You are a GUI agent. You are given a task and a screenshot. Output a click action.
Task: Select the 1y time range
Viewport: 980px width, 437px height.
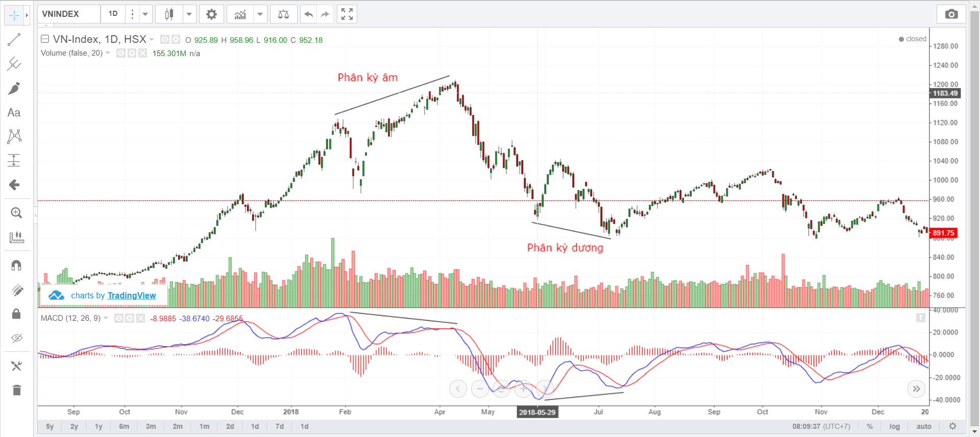(99, 426)
